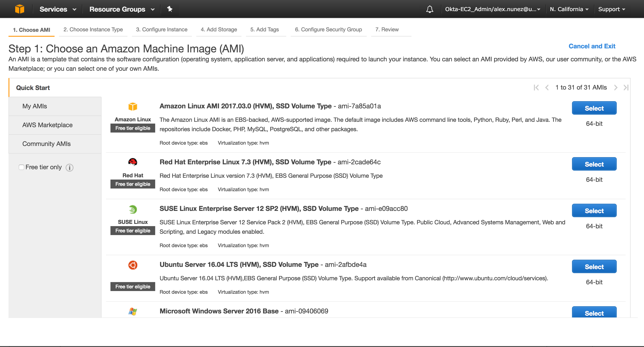Image resolution: width=644 pixels, height=347 pixels.
Task: Go to previous page of AMIs
Action: 547,87
